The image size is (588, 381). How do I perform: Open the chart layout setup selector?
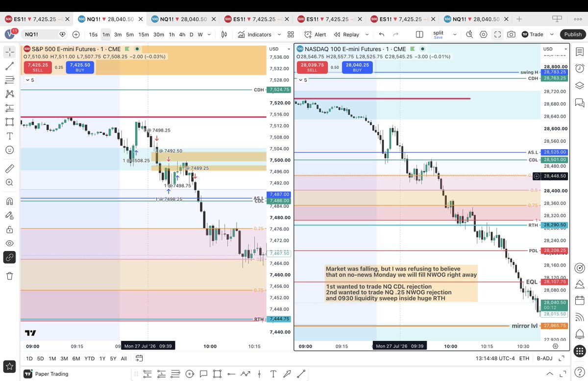tap(419, 34)
